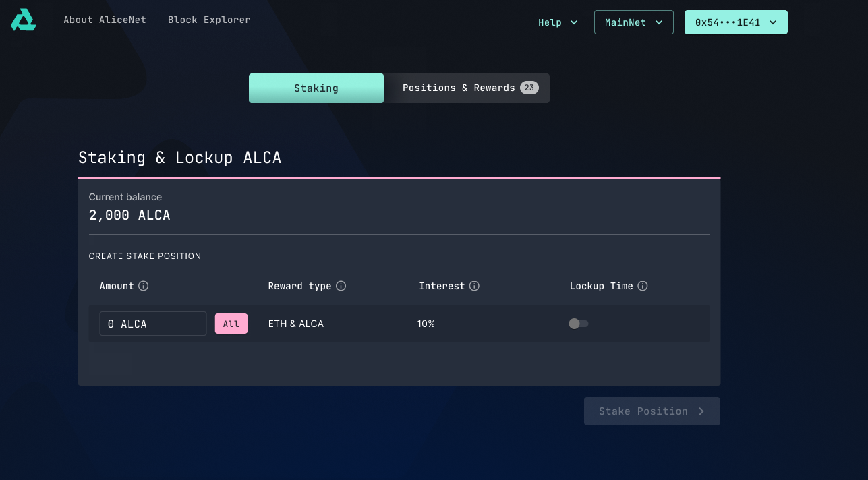Viewport: 868px width, 480px height.
Task: Expand the Help menu
Action: 557,22
